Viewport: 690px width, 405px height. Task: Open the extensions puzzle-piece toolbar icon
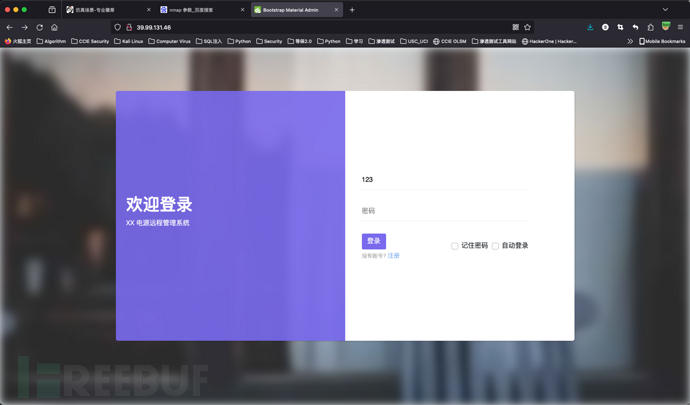[650, 27]
